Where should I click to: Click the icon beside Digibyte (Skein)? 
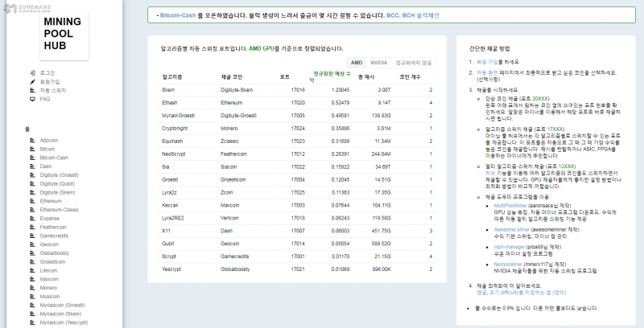[33, 192]
